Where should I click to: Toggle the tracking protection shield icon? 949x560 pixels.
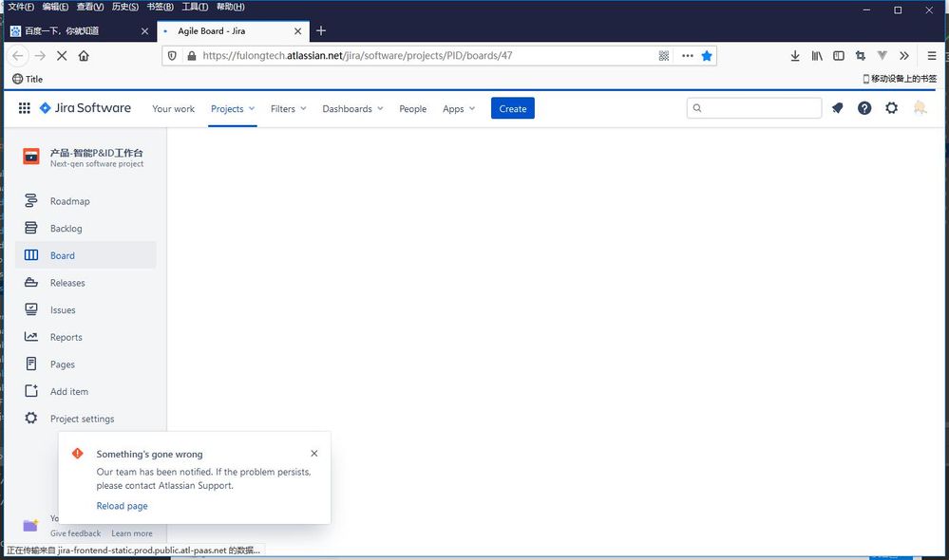[x=172, y=56]
